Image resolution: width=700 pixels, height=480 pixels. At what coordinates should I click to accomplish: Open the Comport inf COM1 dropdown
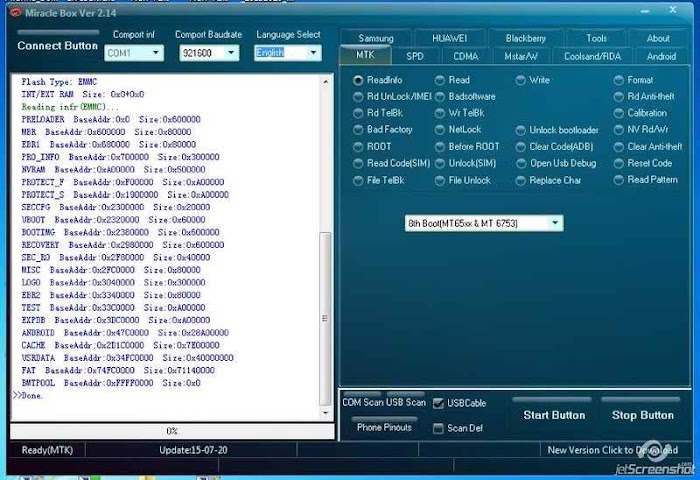coord(134,53)
